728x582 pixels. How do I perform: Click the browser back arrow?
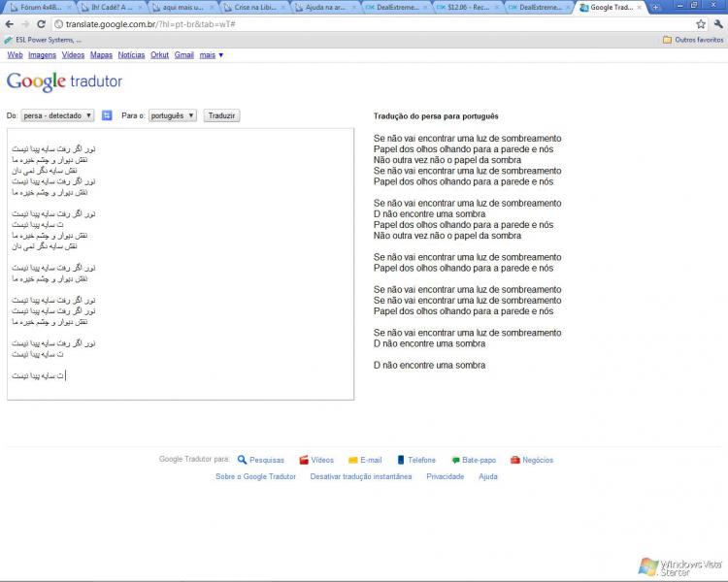point(10,24)
